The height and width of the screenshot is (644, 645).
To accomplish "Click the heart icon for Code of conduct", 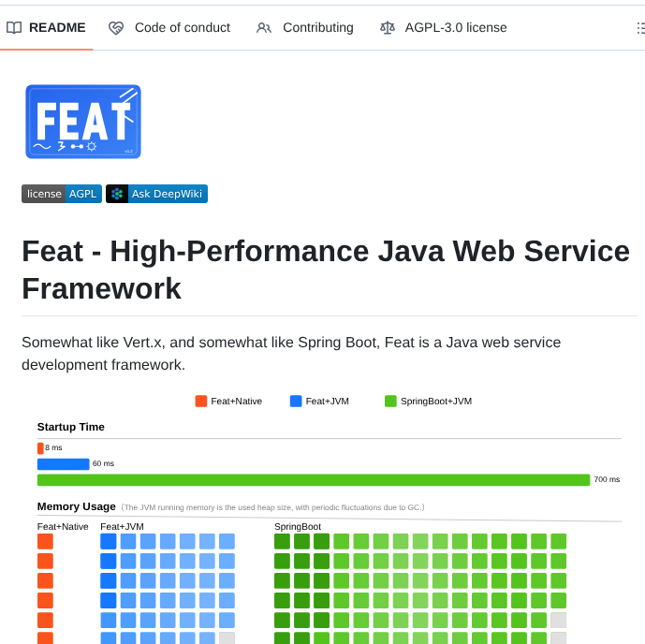I will (x=116, y=28).
